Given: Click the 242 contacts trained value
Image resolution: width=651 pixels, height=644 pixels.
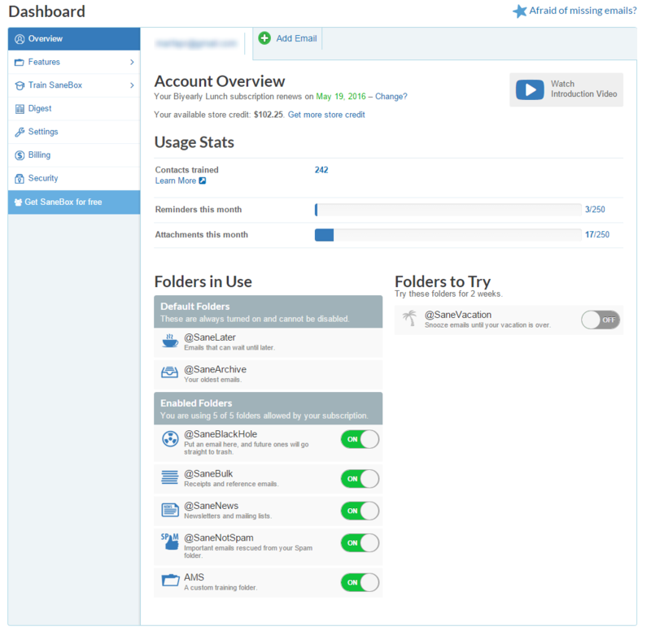Looking at the screenshot, I should (321, 170).
